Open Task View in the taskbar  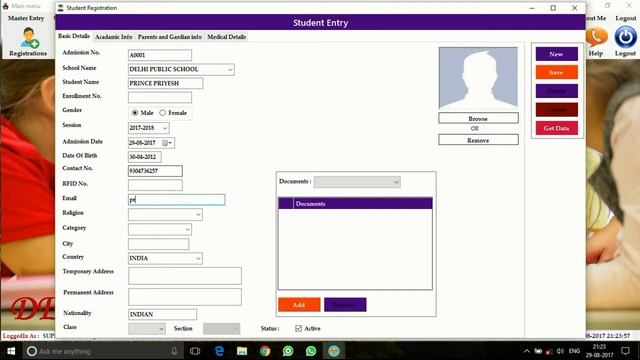pos(195,351)
